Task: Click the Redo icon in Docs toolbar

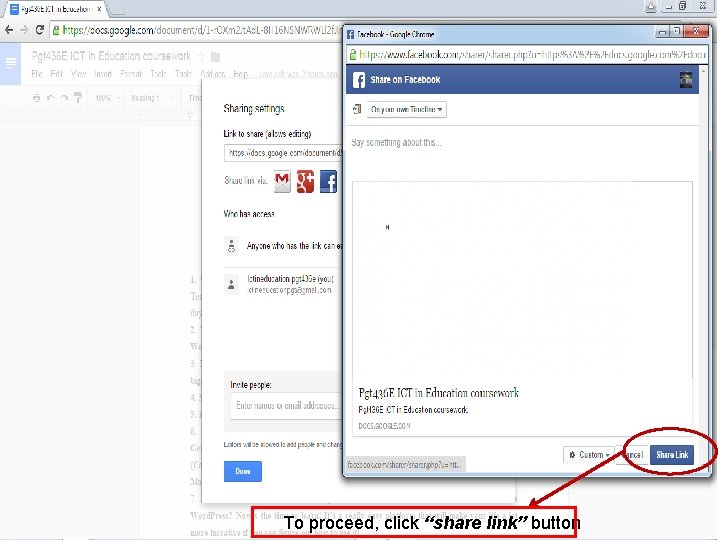Action: click(64, 98)
